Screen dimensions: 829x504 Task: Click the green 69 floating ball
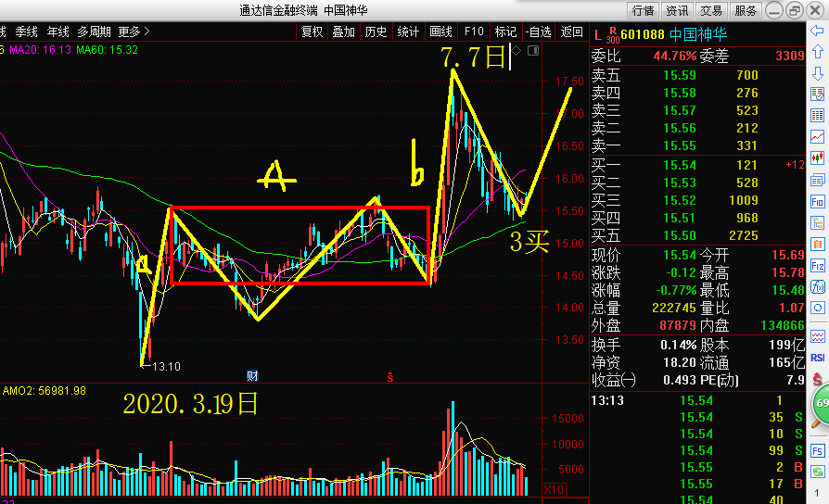[x=821, y=404]
